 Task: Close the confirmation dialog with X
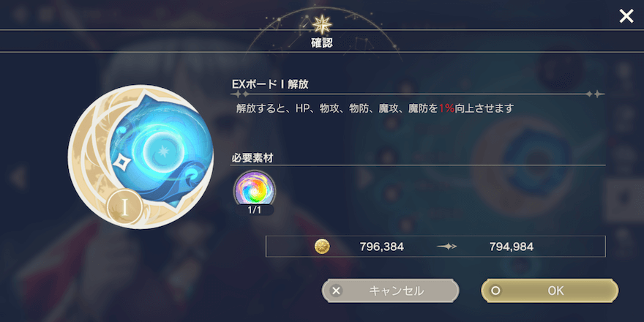point(626,16)
